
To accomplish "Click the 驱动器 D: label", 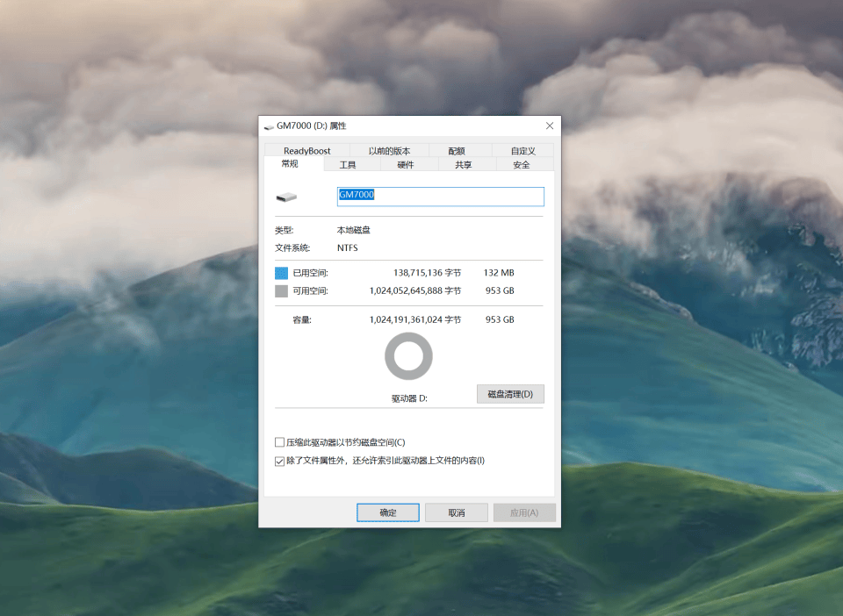I will point(409,398).
